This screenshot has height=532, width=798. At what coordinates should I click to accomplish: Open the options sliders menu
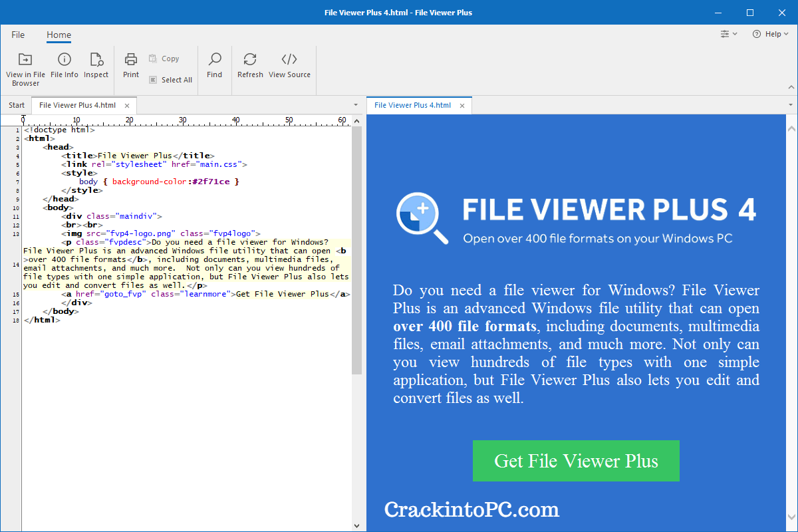[729, 34]
